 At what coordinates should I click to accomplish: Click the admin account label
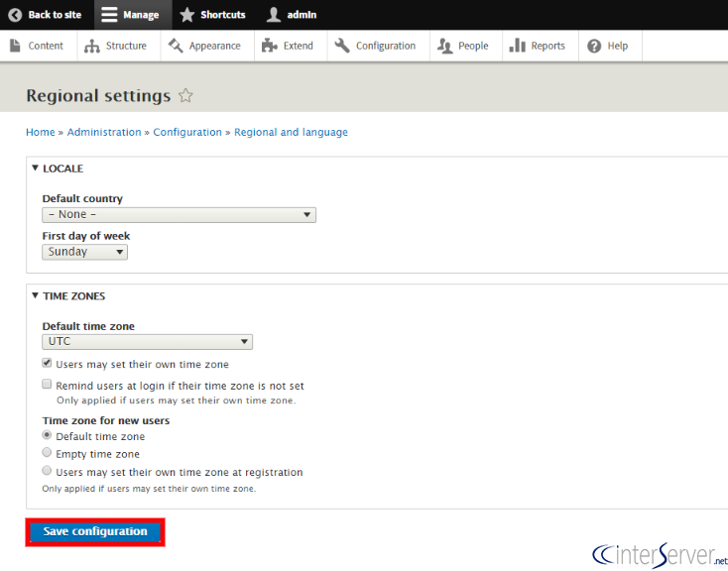point(302,15)
